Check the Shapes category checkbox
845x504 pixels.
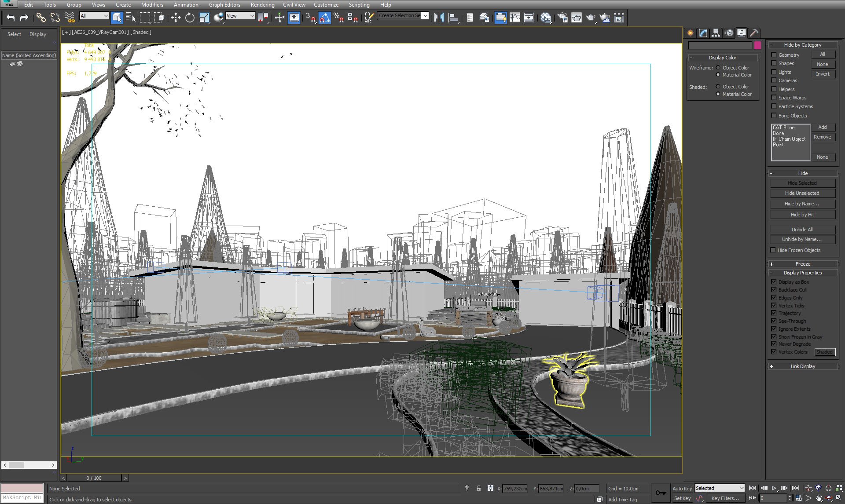click(774, 63)
